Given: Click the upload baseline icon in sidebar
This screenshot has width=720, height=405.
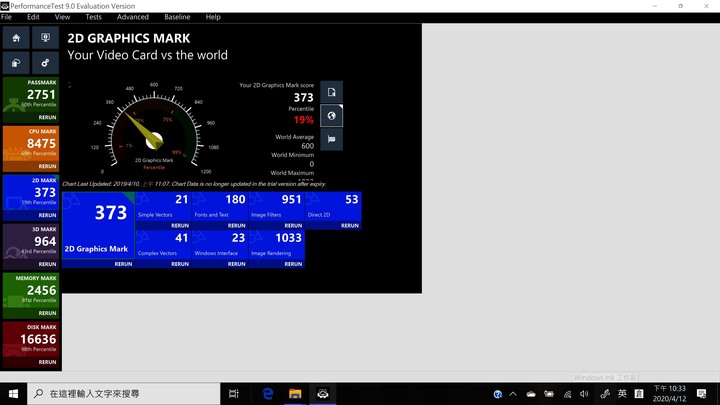Looking at the screenshot, I should point(16,63).
